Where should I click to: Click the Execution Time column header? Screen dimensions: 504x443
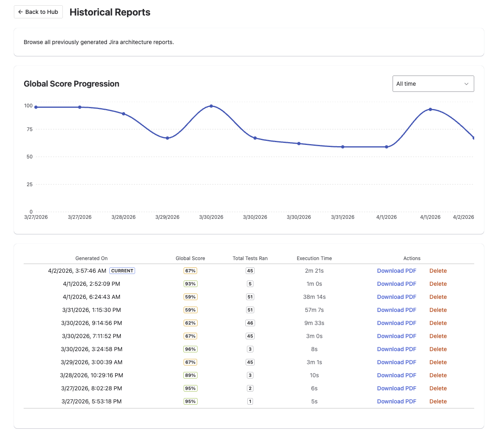click(314, 258)
